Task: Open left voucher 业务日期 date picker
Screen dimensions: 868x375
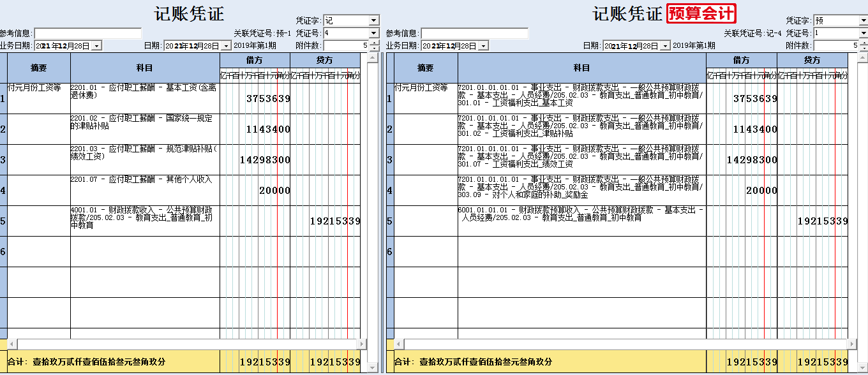Action: [x=96, y=46]
